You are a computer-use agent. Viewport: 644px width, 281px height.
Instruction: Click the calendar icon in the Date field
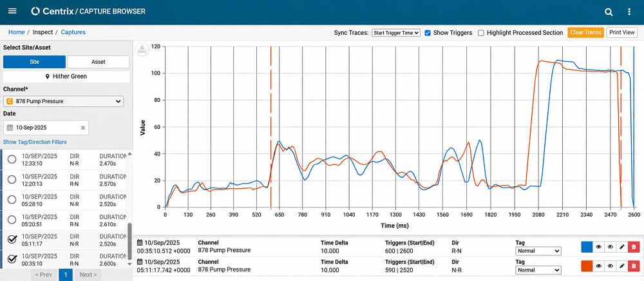(x=10, y=128)
